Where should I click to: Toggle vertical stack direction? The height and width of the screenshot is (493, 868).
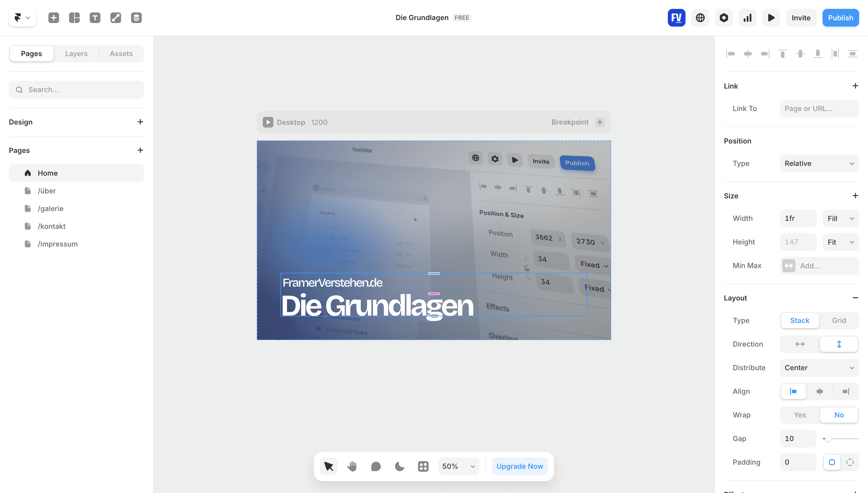pos(839,344)
